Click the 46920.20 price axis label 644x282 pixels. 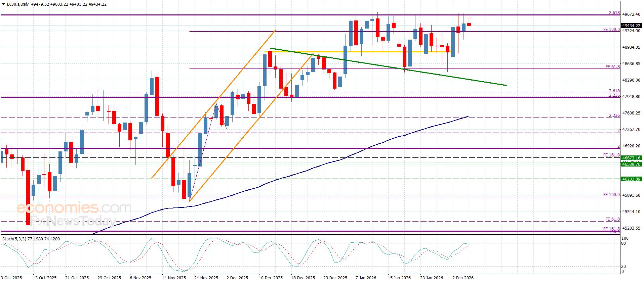631,146
